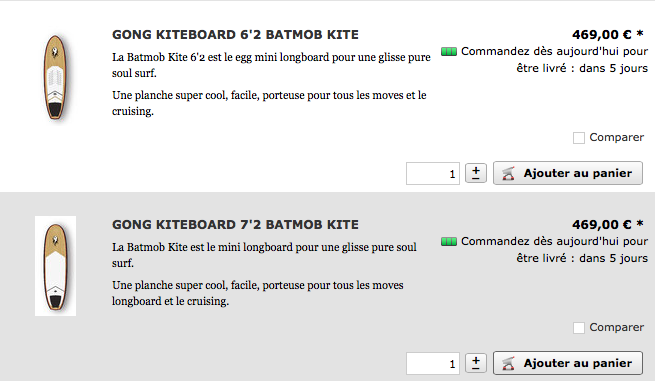Image resolution: width=655 pixels, height=381 pixels.
Task: Click the quantity field of the 7'2 Batmob board
Action: coord(433,363)
